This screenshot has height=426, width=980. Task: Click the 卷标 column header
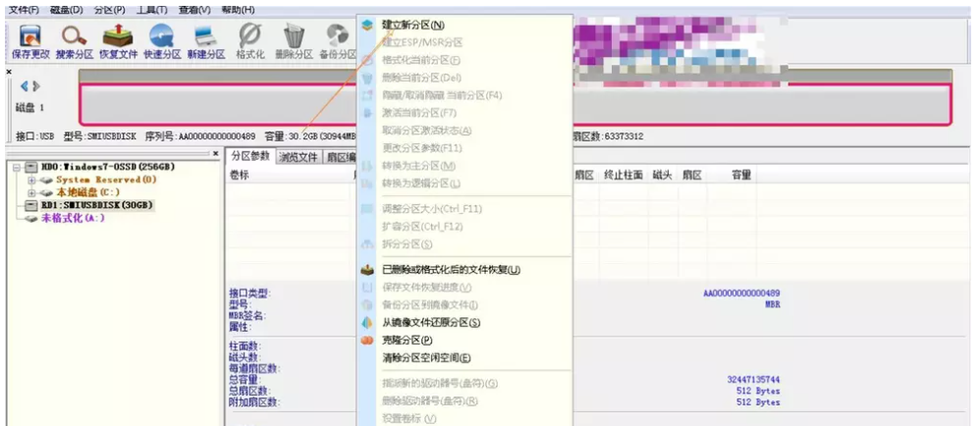click(x=240, y=176)
